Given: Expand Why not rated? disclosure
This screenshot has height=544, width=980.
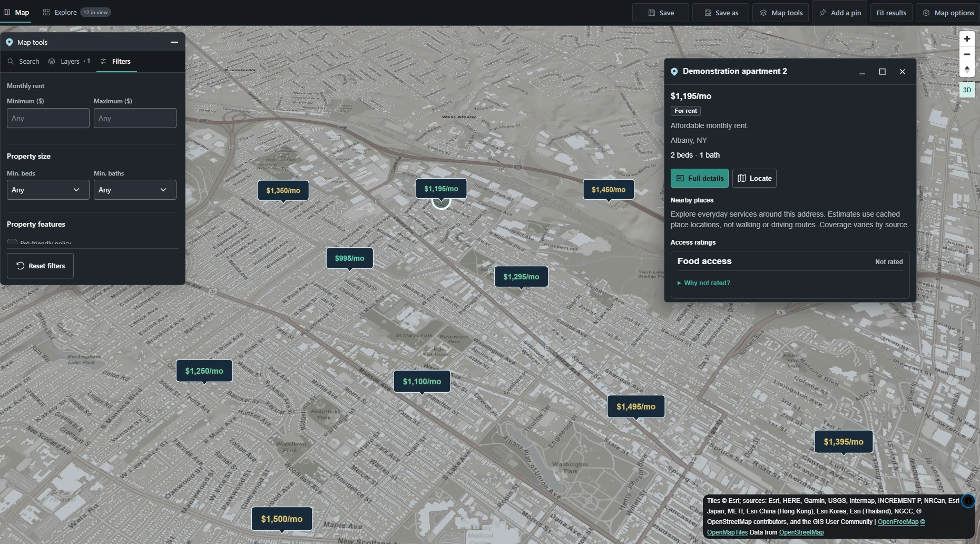Looking at the screenshot, I should point(704,283).
